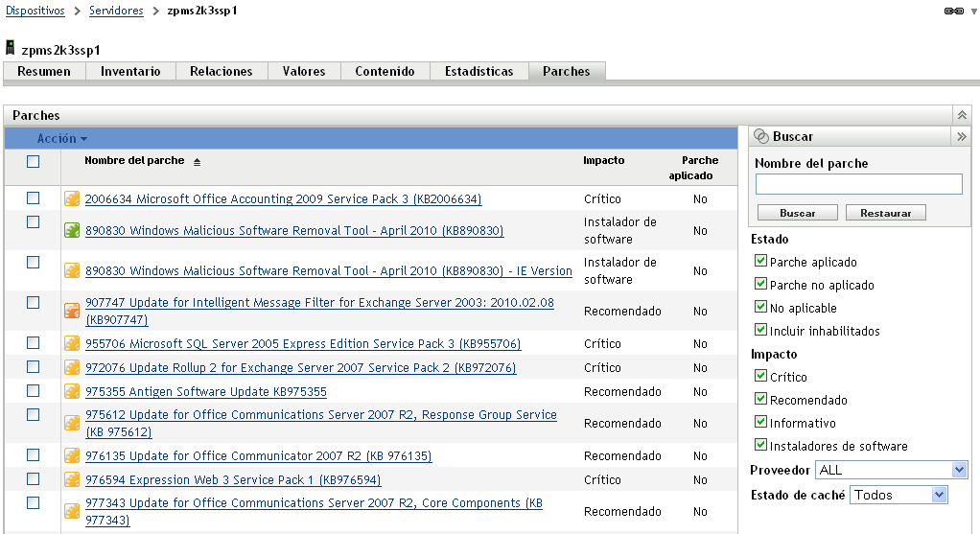Go to Servidores breadcrumb link
Viewport: 980px width, 534px height.
(116, 11)
